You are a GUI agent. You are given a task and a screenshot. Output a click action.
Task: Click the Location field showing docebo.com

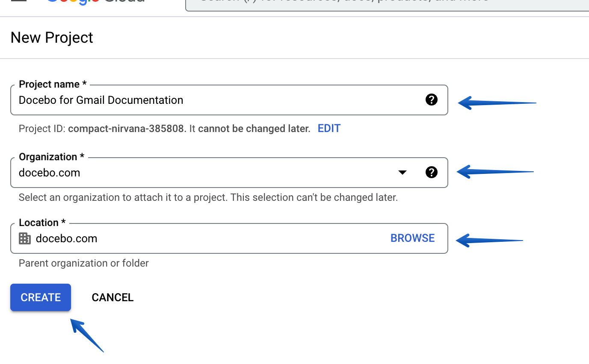tap(229, 238)
